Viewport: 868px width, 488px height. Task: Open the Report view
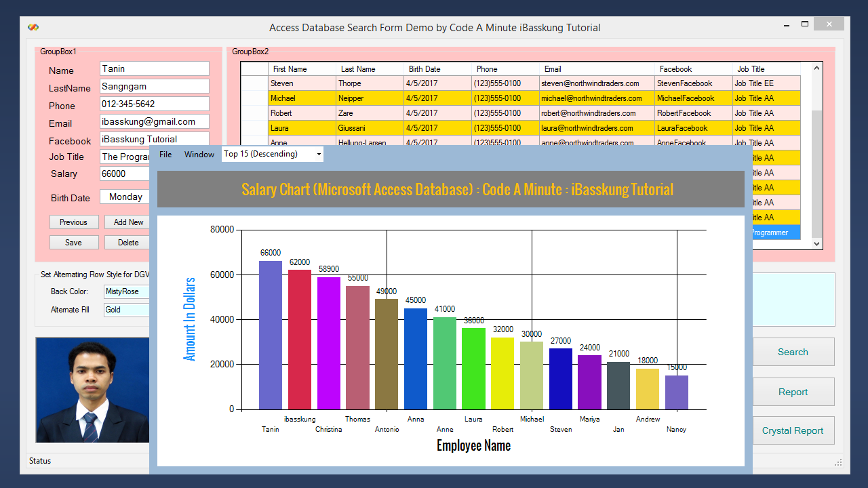[793, 392]
